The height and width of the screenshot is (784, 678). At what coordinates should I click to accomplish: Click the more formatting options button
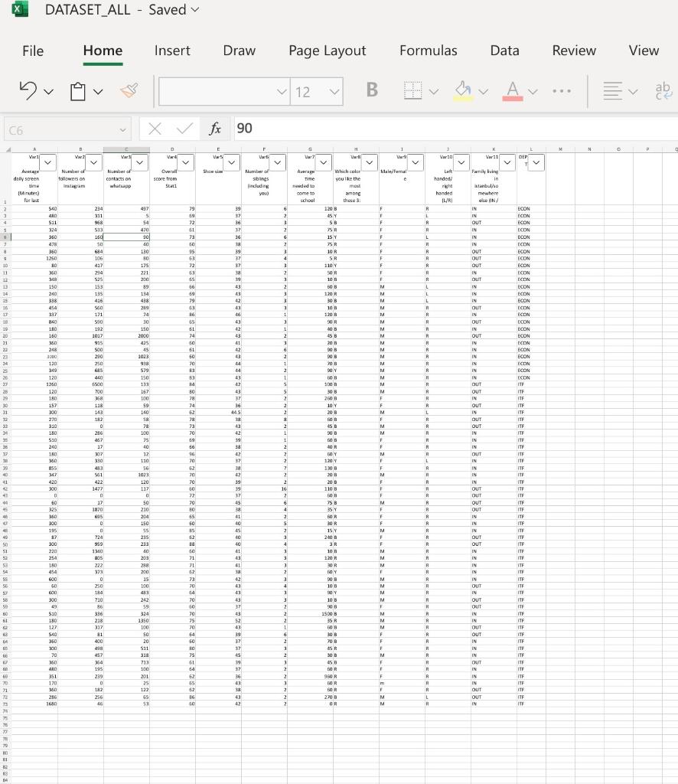click(x=562, y=90)
